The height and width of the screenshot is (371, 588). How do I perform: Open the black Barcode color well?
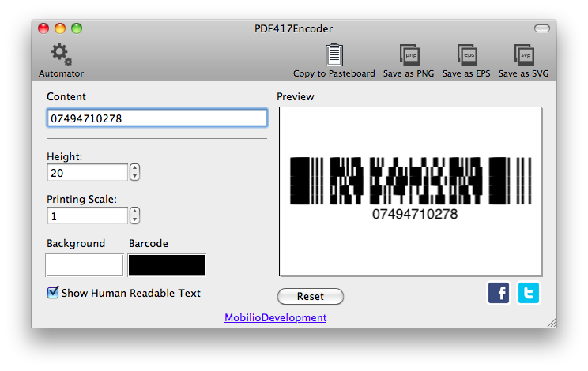[x=167, y=265]
